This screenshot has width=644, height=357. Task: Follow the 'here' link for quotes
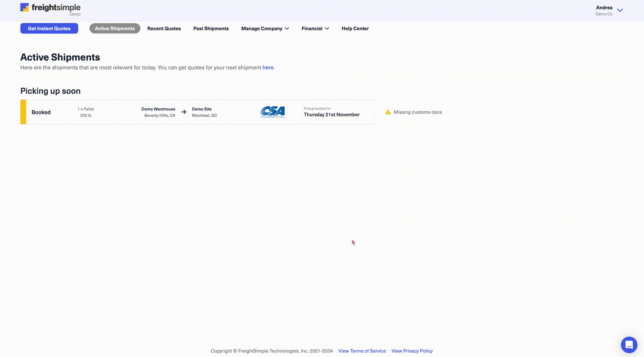[268, 67]
